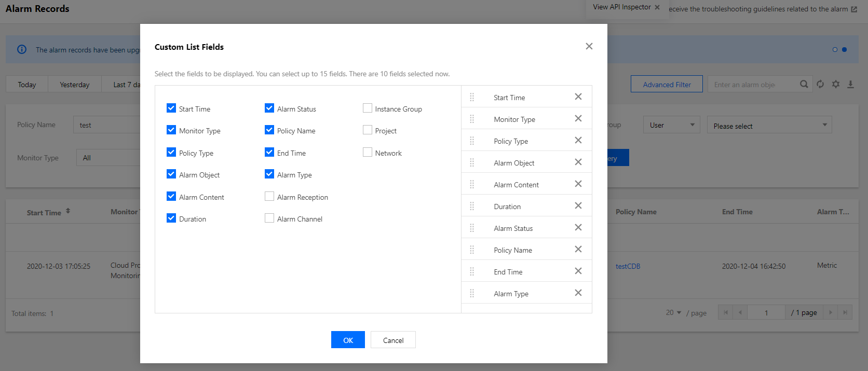Open list settings gear icon
The image size is (868, 371).
coord(836,84)
